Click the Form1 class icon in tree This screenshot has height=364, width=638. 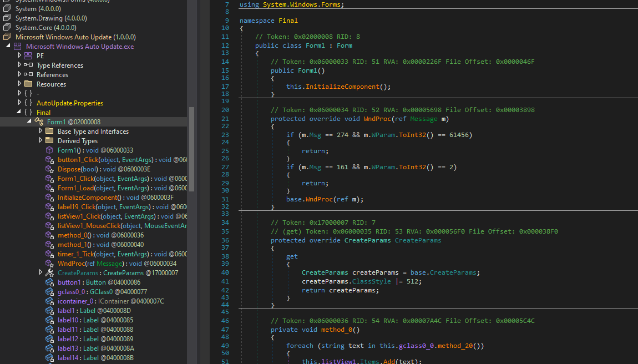pyautogui.click(x=39, y=122)
